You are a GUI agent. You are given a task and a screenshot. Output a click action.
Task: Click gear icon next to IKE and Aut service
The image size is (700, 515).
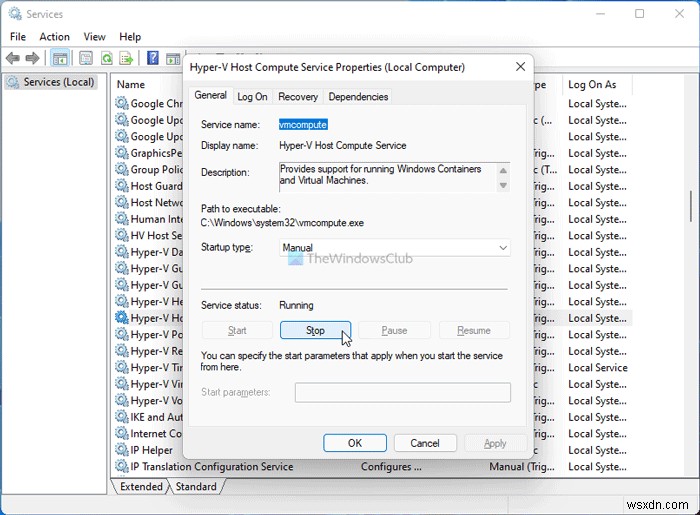122,416
